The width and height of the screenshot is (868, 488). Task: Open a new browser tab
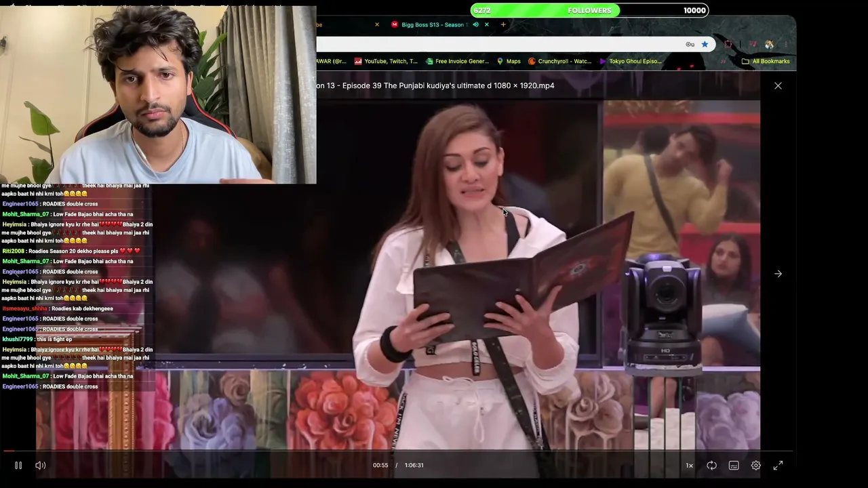(503, 24)
